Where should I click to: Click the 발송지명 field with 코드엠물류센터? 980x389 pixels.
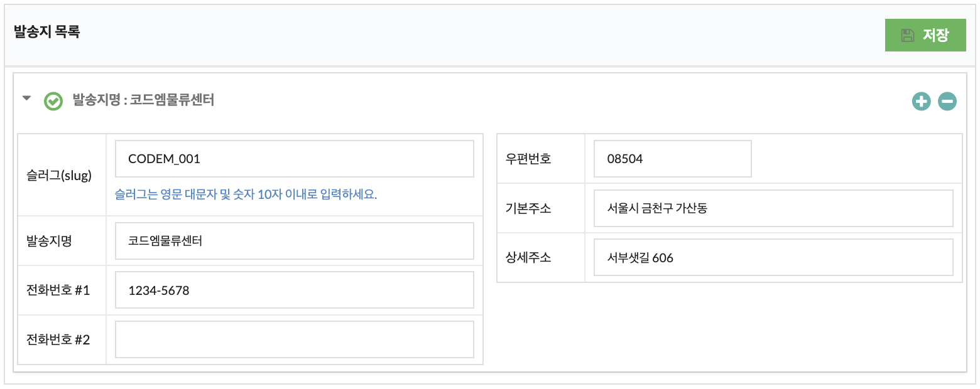295,241
